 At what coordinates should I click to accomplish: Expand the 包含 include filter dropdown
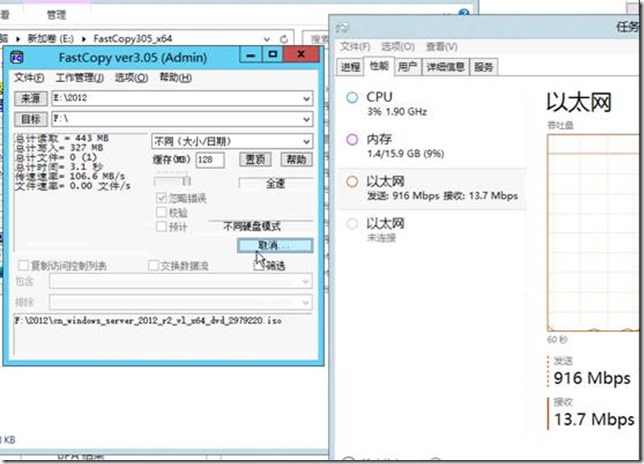(x=305, y=281)
